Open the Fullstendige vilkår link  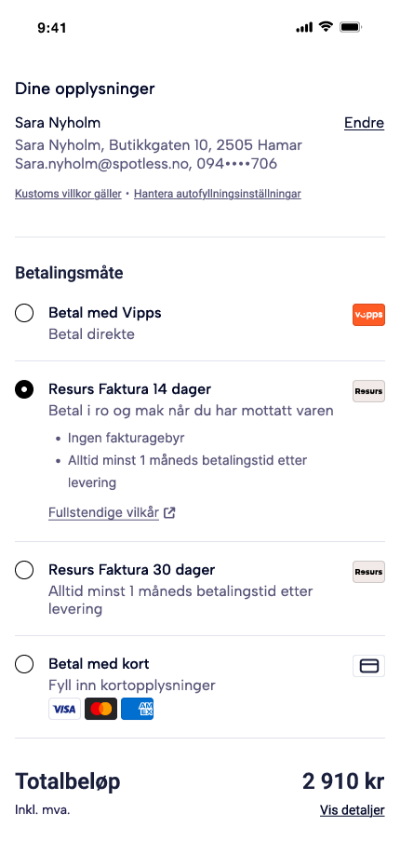point(104,513)
